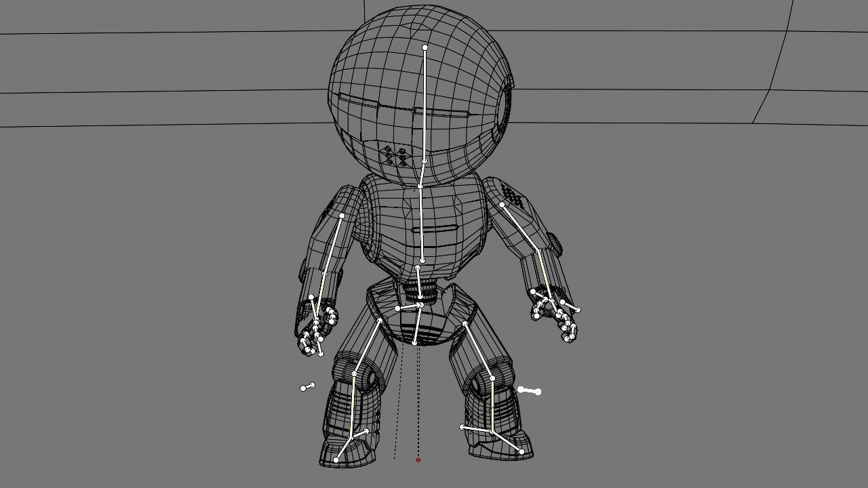This screenshot has width=868, height=488.
Task: Select the robot's right thigh bone
Action: point(367,347)
